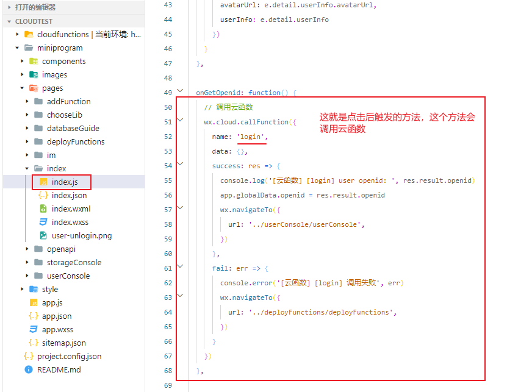
Task: Click the components folder icon
Action: click(x=34, y=62)
